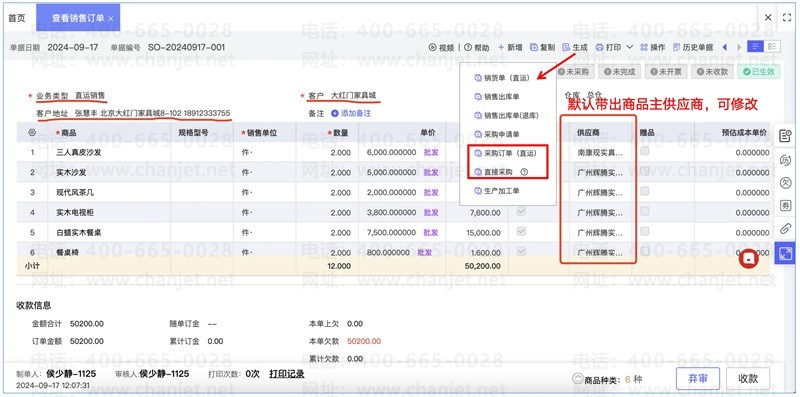Viewport: 800px width, 397px height.
Task: Open 历史单据 history documents
Action: (693, 47)
